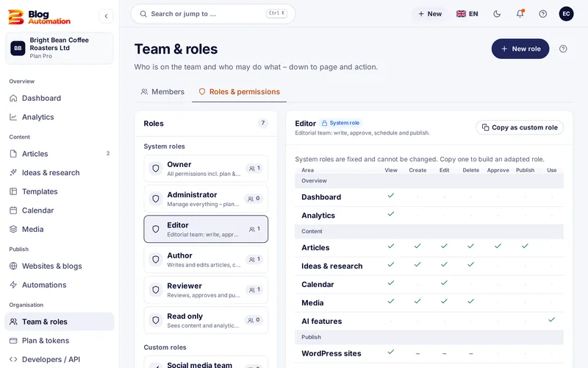Click the help icon beside New role
This screenshot has width=588, height=368.
tap(563, 49)
